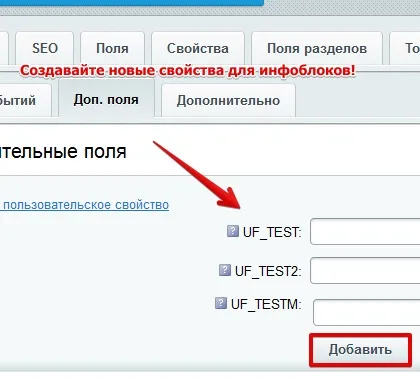420x380 pixels.
Task: Switch to the Поля tab
Action: pyautogui.click(x=112, y=48)
